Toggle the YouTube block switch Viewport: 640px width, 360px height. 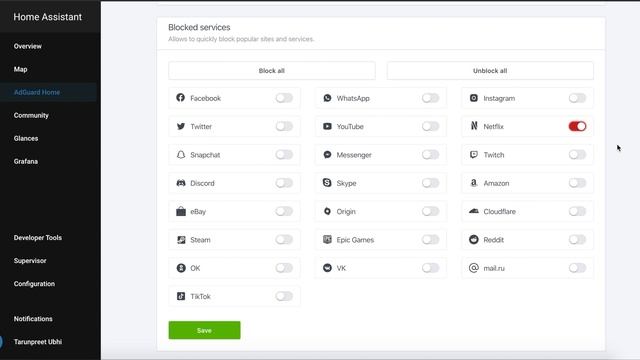point(431,126)
